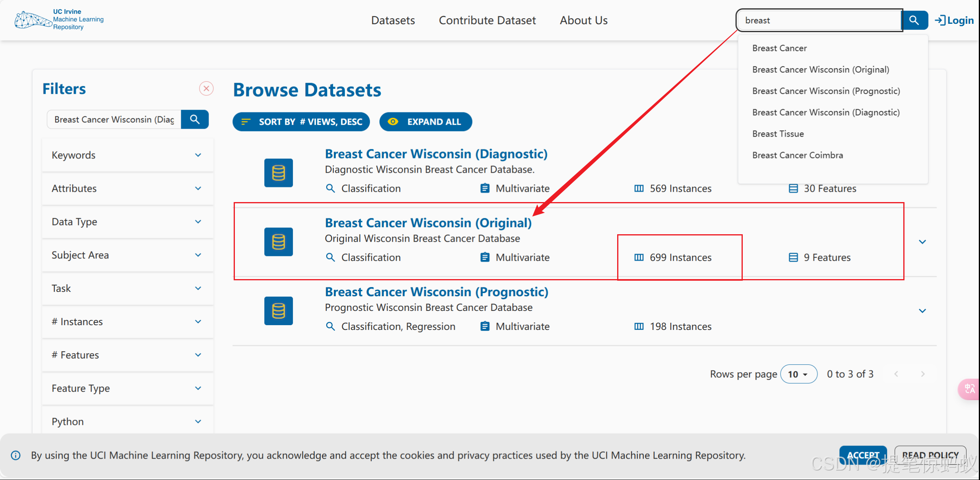
Task: Select the Breast Tissue suggestion
Action: pyautogui.click(x=833, y=134)
